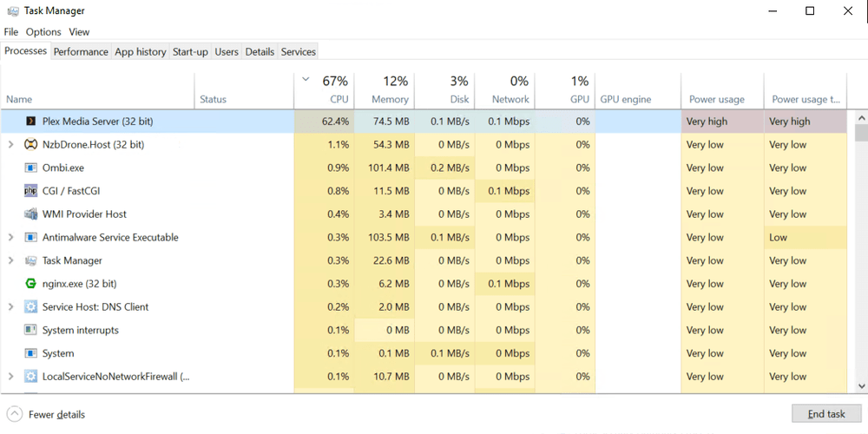The height and width of the screenshot is (434, 868).
Task: Click the Service Host: DNS Client gear icon
Action: [x=31, y=306]
